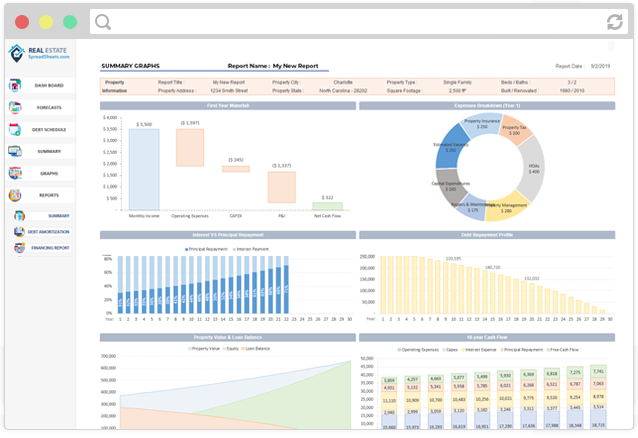Open the Debt Amortization menu item
This screenshot has width=638, height=438.
coord(49,232)
